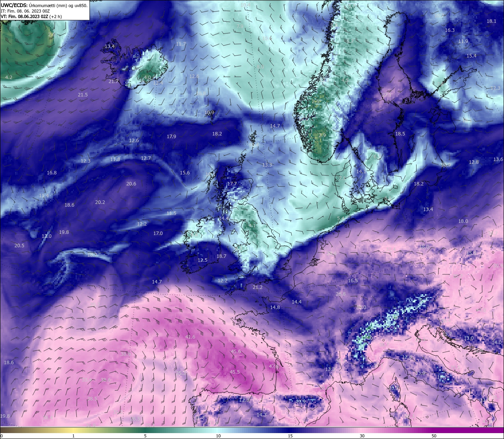Click the VT valid time 02Z (+2 h) line
The width and height of the screenshot is (504, 439).
pyautogui.click(x=31, y=17)
